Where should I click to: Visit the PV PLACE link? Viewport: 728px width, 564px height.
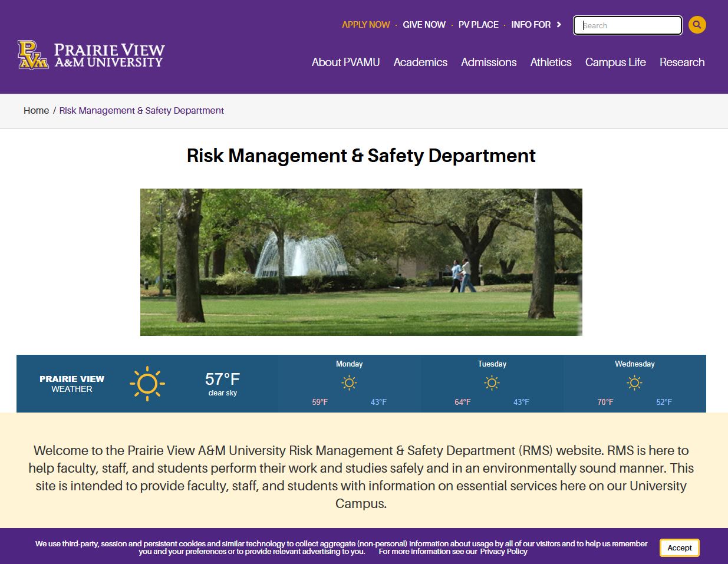click(478, 25)
